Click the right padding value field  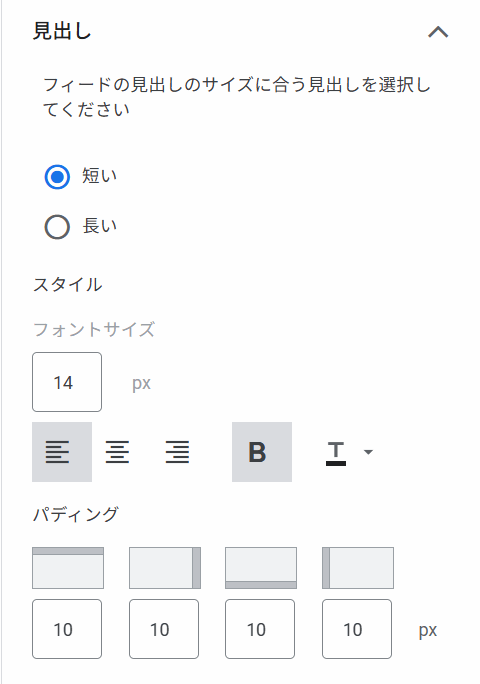(x=164, y=629)
